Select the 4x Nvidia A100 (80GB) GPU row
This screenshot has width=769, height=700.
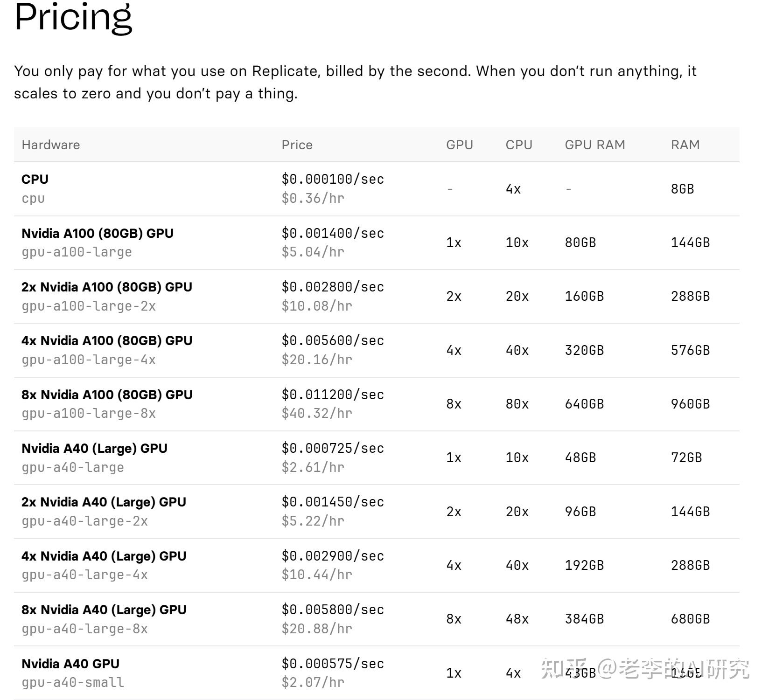coord(107,341)
